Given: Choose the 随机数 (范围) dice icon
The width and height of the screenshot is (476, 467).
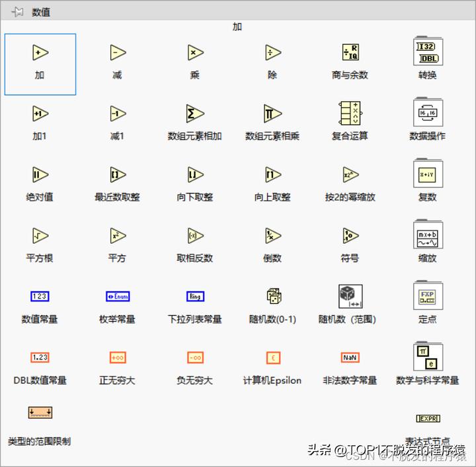Looking at the screenshot, I should 350,297.
